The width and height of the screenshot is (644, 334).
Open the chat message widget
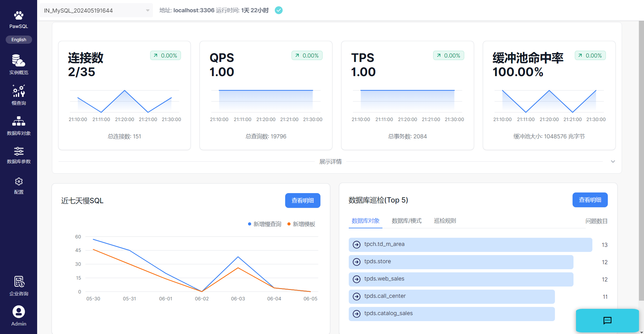point(607,320)
